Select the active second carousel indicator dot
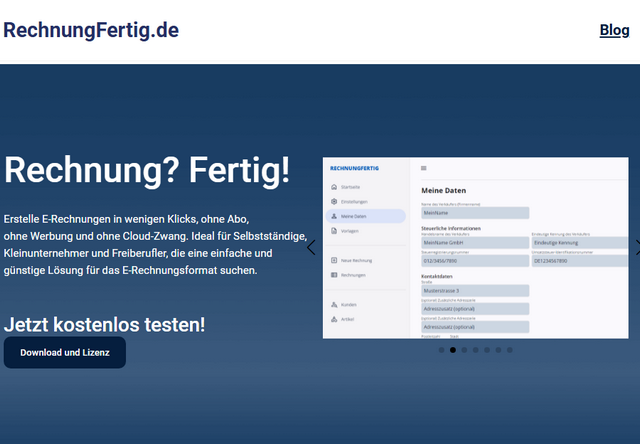 (453, 350)
